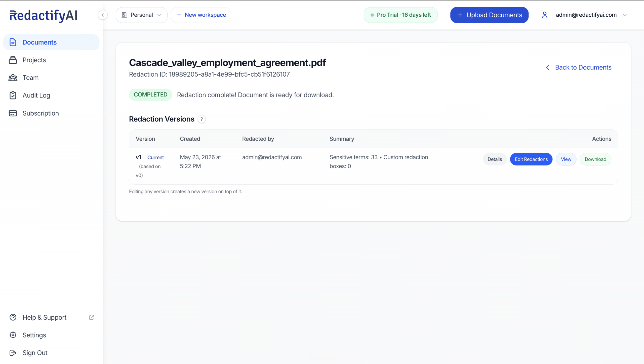
Task: Download the v1 redacted document
Action: (595, 159)
